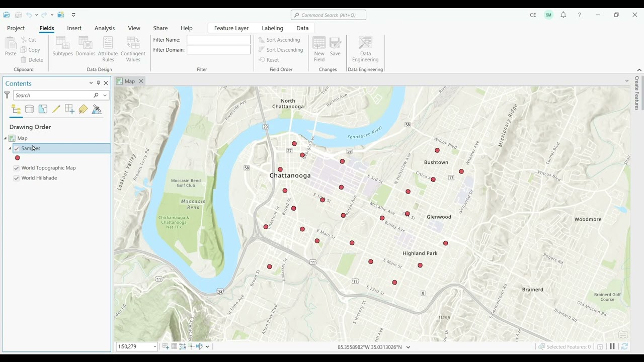Click Sort Descending button

pyautogui.click(x=281, y=50)
